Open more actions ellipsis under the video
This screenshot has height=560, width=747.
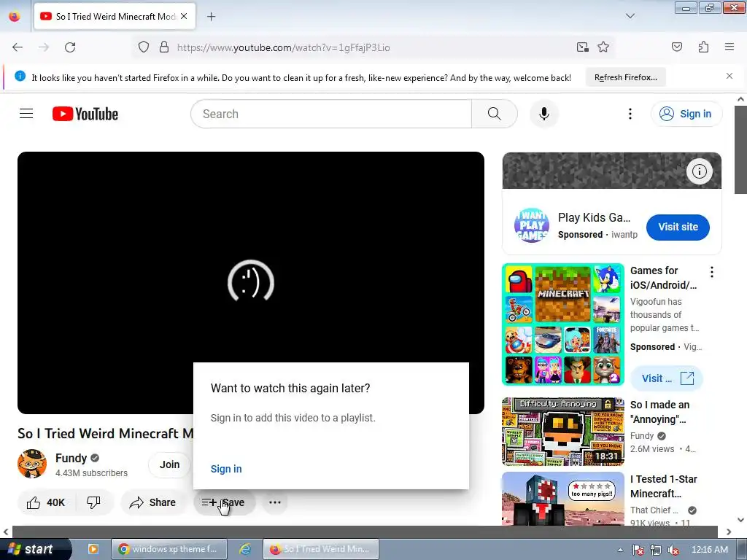tap(275, 502)
